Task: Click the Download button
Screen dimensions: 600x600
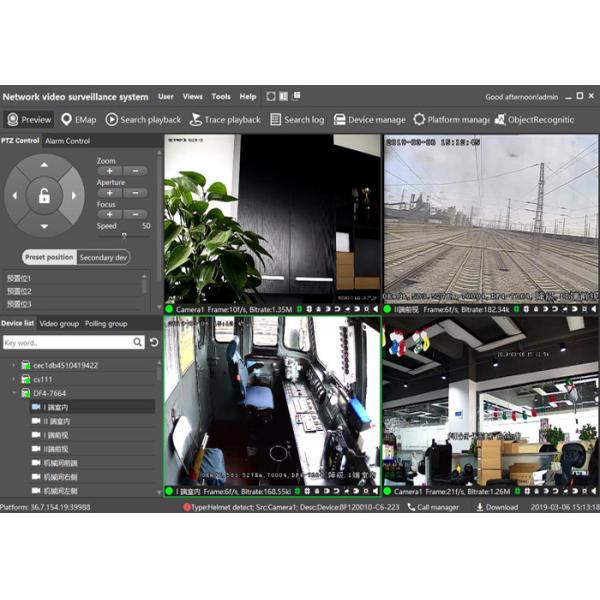Action: coord(497,507)
